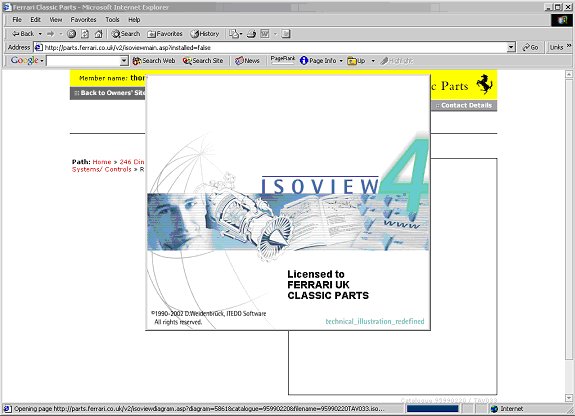
Task: Click the Print icon
Action: point(251,34)
